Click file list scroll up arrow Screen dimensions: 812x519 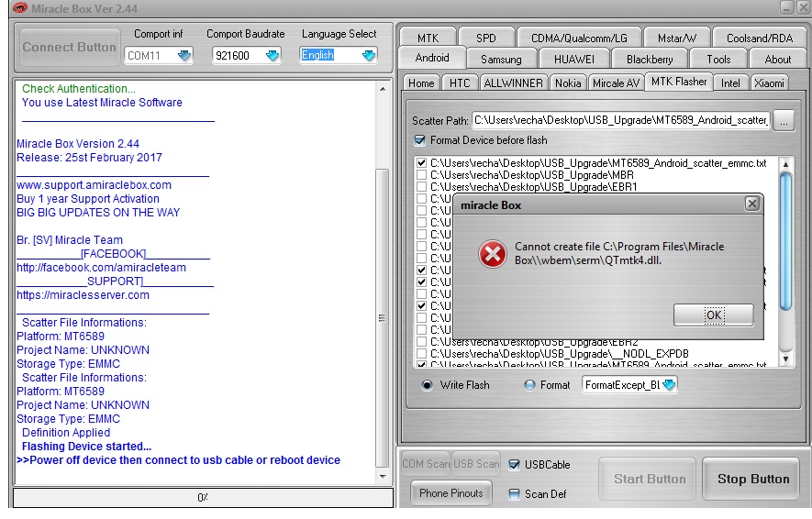pyautogui.click(x=785, y=164)
